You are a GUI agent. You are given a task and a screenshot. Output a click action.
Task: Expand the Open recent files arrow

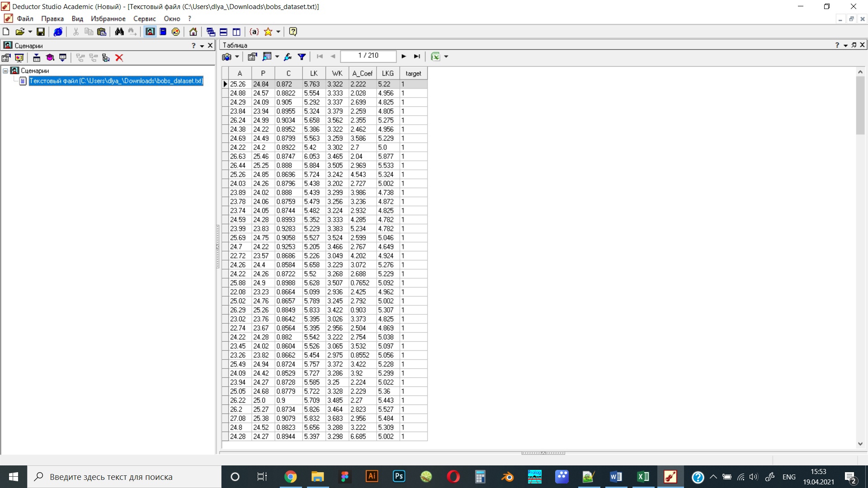point(30,32)
